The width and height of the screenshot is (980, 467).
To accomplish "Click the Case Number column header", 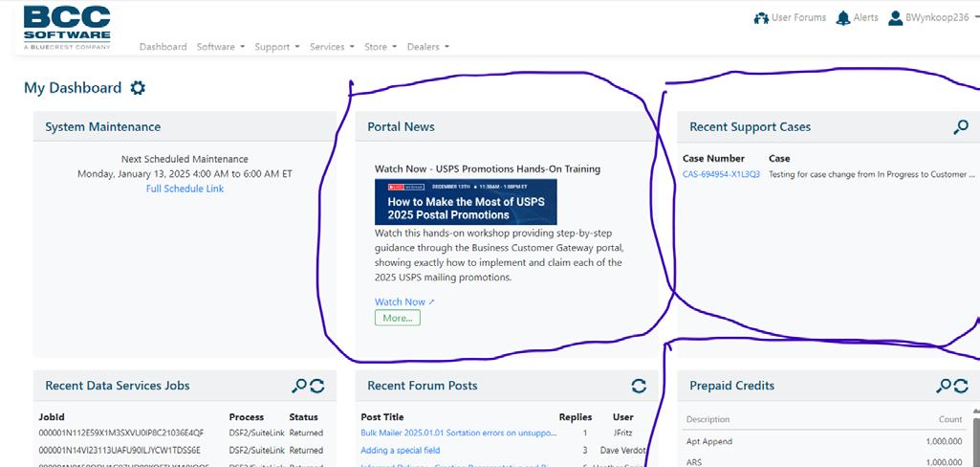I will [x=714, y=159].
